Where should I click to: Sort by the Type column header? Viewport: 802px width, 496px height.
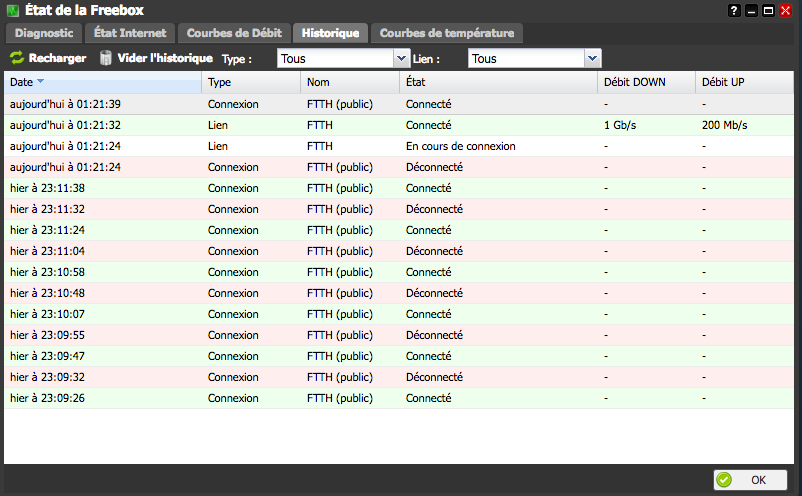(250, 82)
